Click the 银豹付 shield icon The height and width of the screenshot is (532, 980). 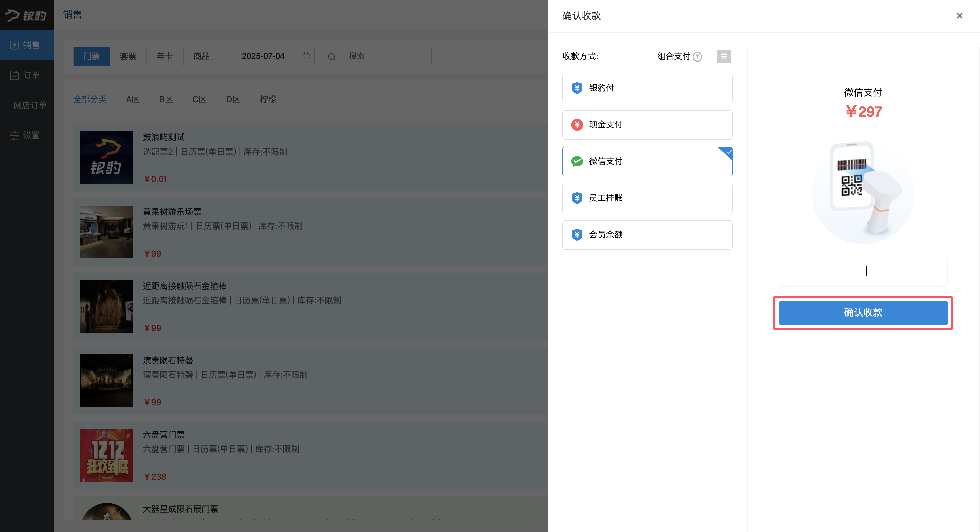pos(577,88)
